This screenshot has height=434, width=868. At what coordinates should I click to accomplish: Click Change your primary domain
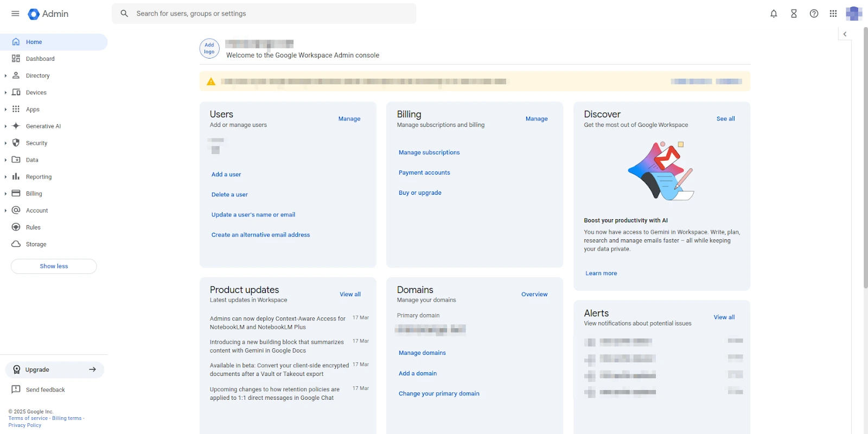[x=439, y=394]
